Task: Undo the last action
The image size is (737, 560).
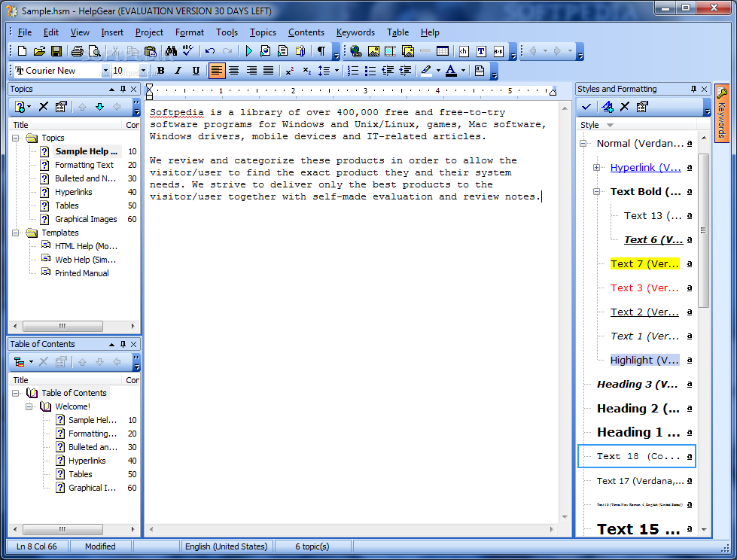Action: click(x=209, y=51)
